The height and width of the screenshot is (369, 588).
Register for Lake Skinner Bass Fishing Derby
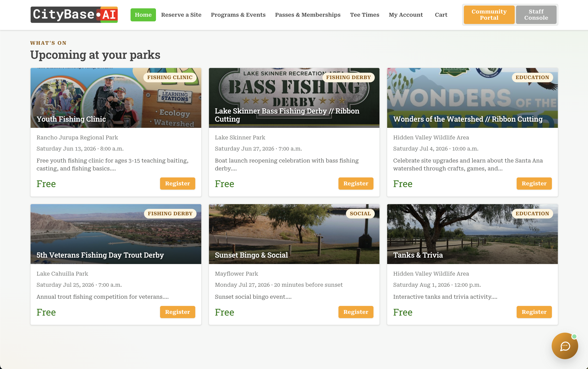[x=356, y=183]
